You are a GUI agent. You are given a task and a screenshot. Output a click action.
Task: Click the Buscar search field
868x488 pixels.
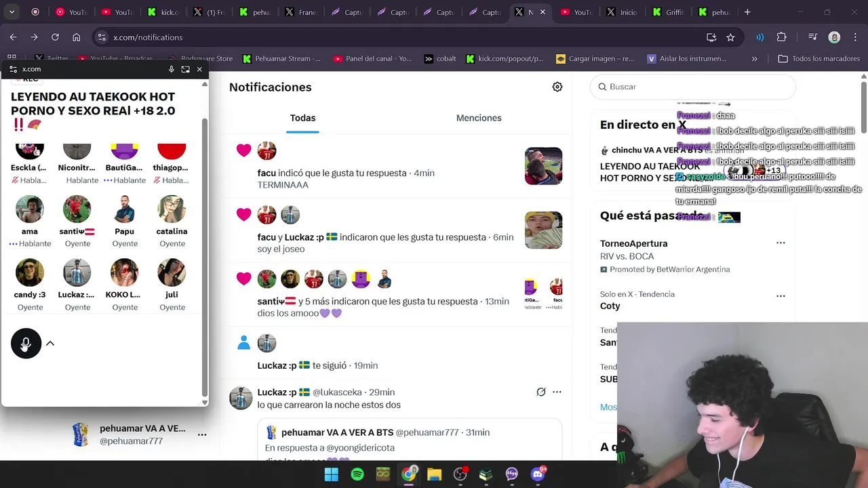[693, 87]
